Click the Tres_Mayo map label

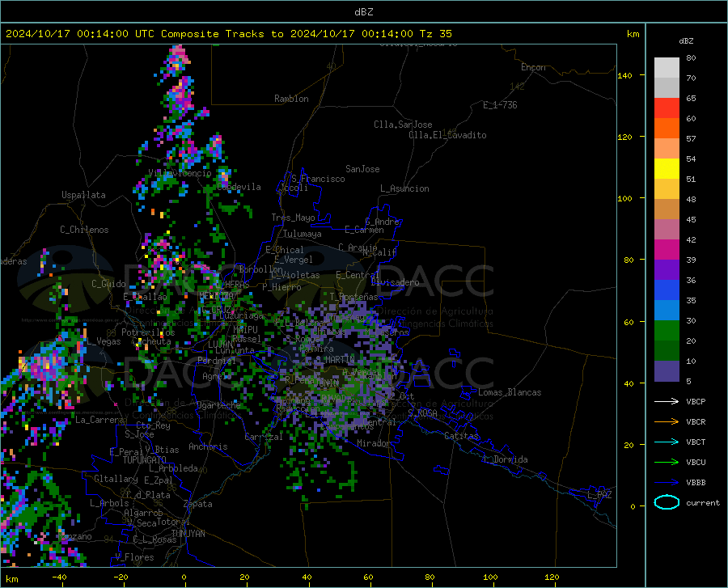[x=293, y=218]
